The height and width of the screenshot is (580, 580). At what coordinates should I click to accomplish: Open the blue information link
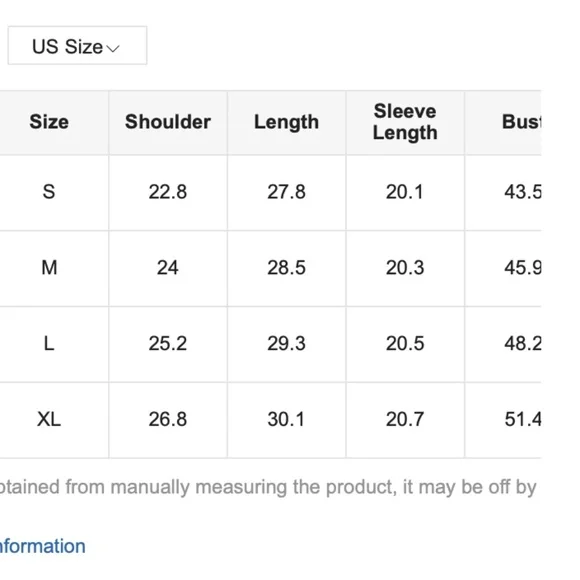[43, 546]
